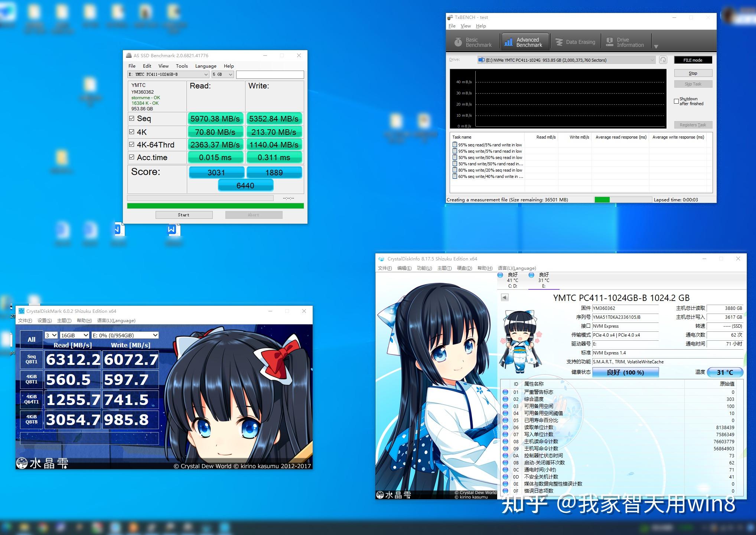Uncheck the Seq test checkbox in AS SSD
756x535 pixels.
coord(132,119)
